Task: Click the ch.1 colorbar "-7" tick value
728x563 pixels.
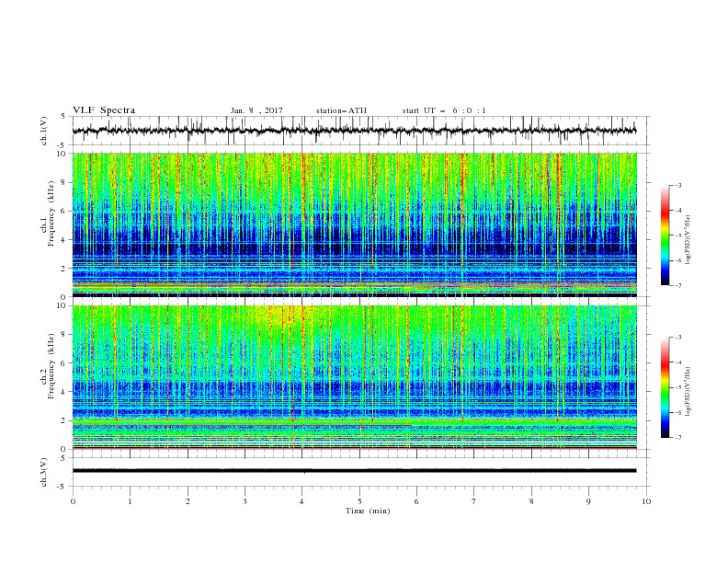Action: (677, 285)
